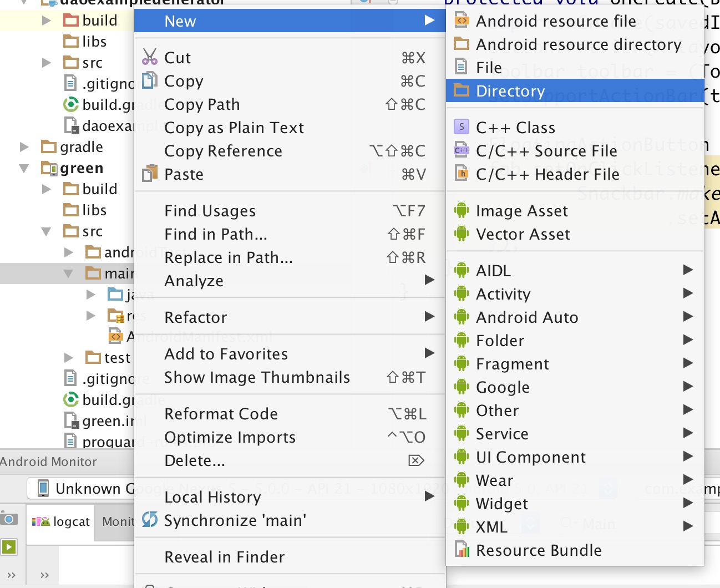This screenshot has height=588, width=720.
Task: Open the Activity submenu arrow
Action: pos(688,293)
